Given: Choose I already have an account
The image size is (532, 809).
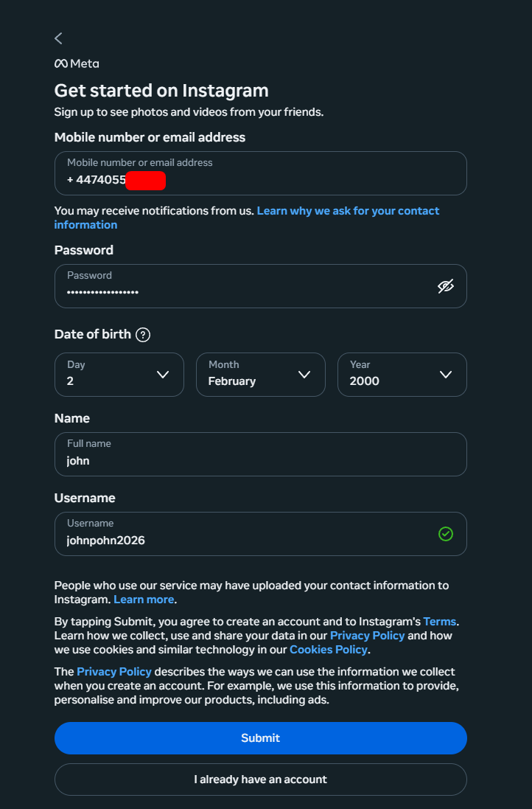Looking at the screenshot, I should [260, 780].
